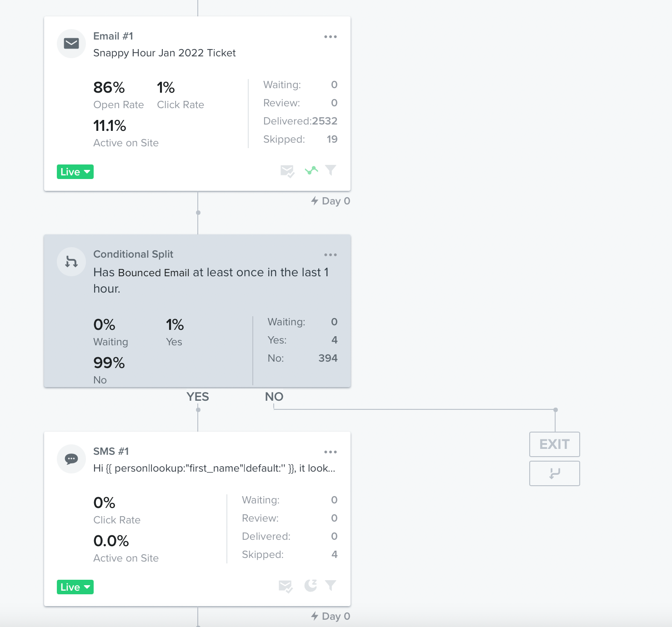
Task: Click the rejoin branch icon below EXIT
Action: pos(555,473)
